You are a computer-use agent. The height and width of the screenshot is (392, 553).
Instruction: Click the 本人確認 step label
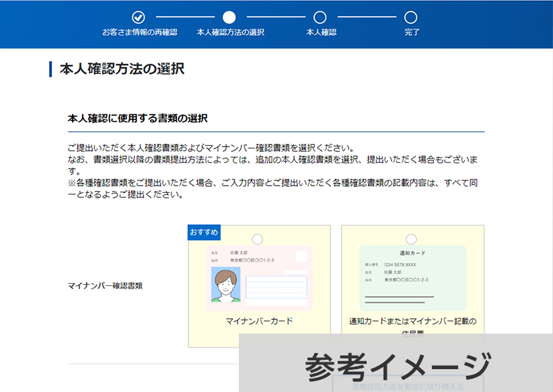(x=321, y=32)
